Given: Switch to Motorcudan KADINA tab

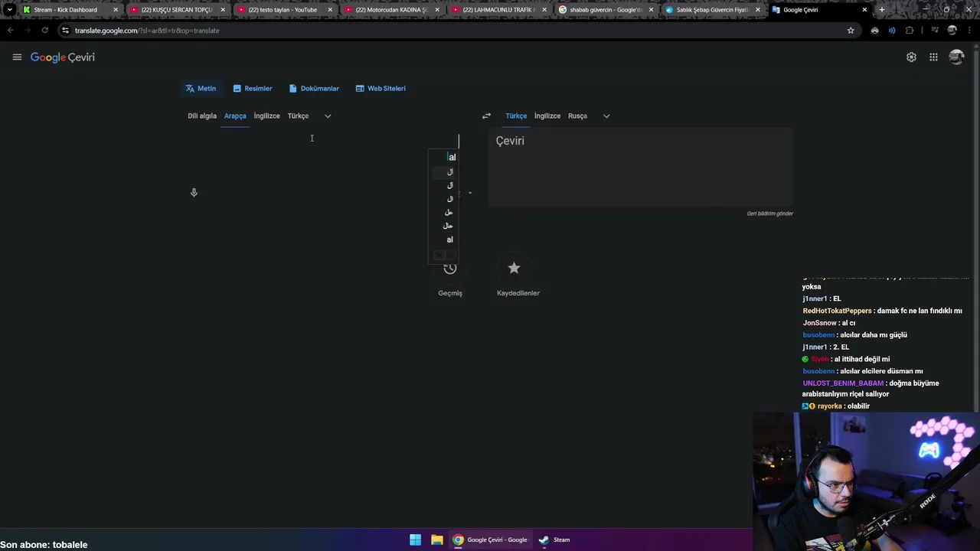Looking at the screenshot, I should point(390,10).
